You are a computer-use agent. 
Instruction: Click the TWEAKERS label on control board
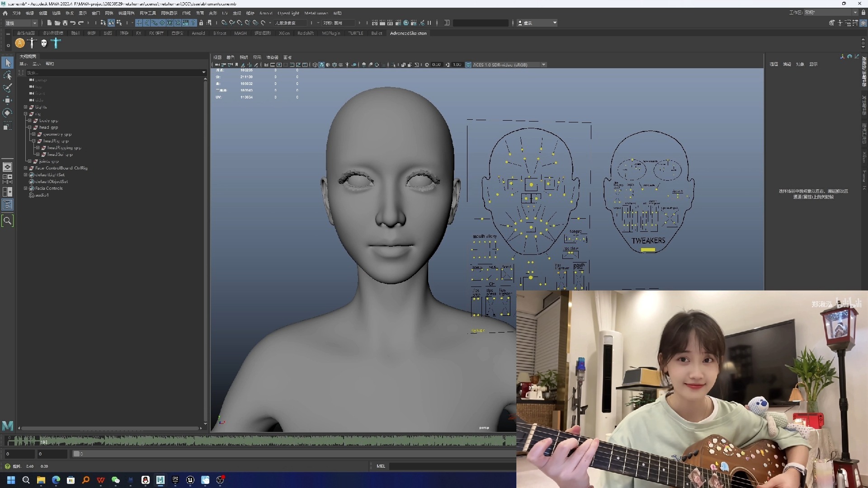(648, 241)
